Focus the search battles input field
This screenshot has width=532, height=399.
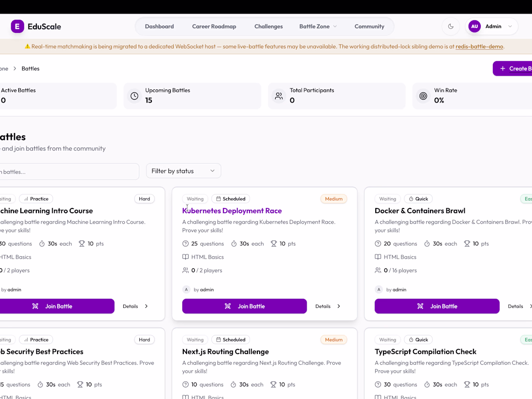coord(69,172)
